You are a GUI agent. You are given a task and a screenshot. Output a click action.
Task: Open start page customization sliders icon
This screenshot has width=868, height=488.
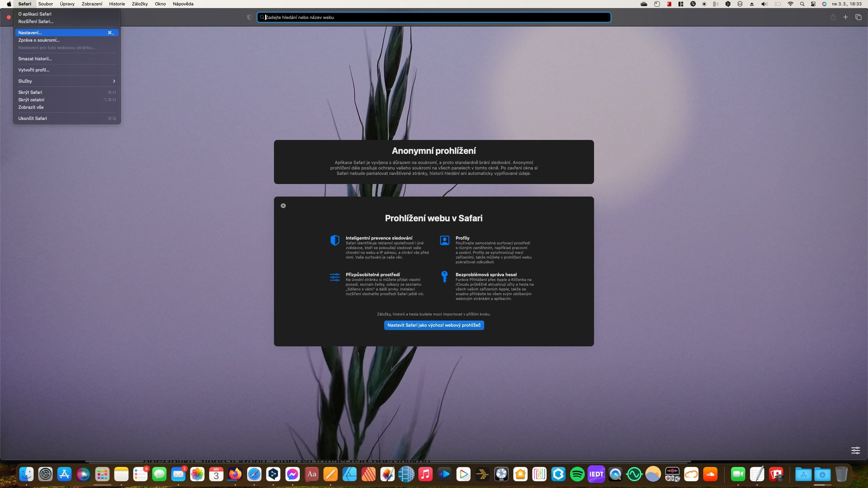(x=855, y=450)
